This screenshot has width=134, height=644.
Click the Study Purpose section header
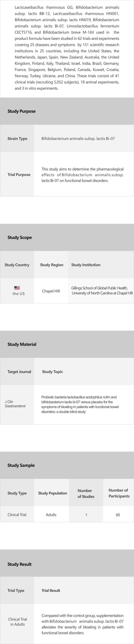pos(22,111)
